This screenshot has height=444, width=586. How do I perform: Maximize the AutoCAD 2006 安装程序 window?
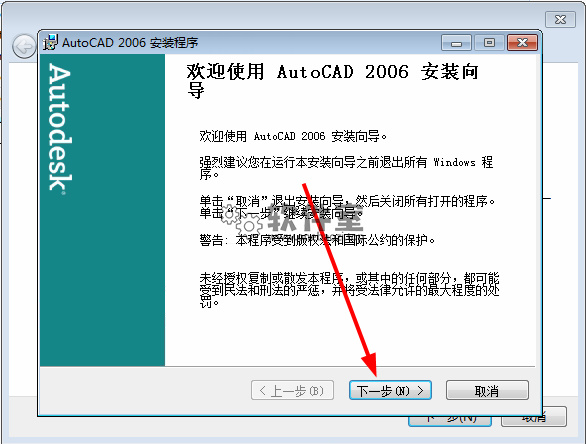click(x=489, y=43)
